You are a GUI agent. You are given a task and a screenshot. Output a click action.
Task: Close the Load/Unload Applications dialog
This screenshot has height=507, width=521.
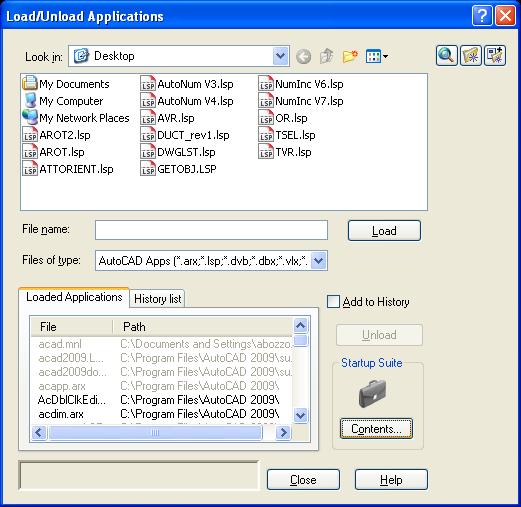506,16
